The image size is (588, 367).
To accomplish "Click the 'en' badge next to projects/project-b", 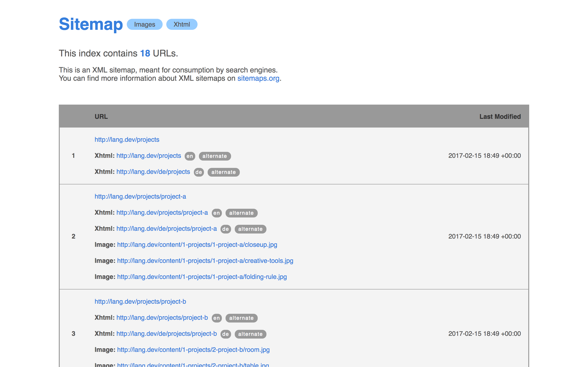I will click(x=217, y=318).
